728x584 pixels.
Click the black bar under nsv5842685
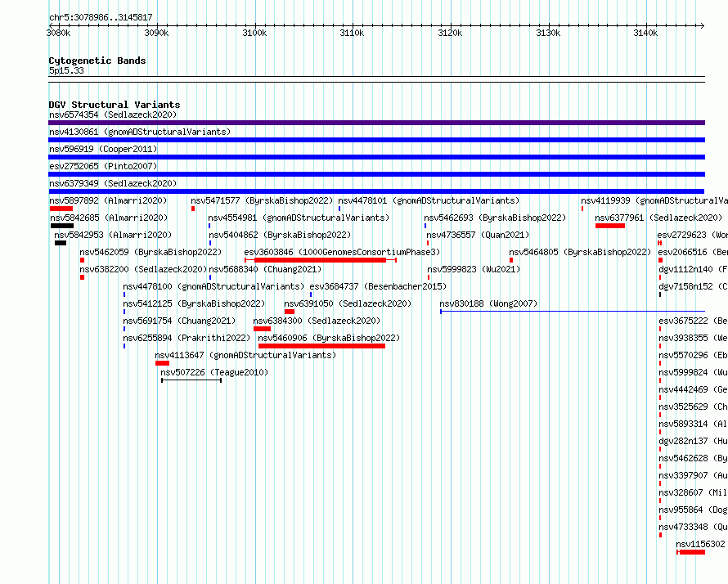(x=62, y=226)
